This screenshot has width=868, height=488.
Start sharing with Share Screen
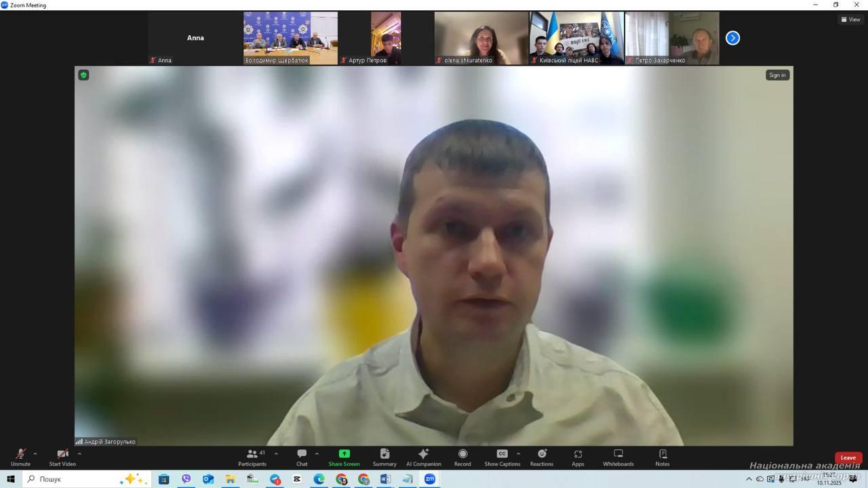tap(344, 457)
